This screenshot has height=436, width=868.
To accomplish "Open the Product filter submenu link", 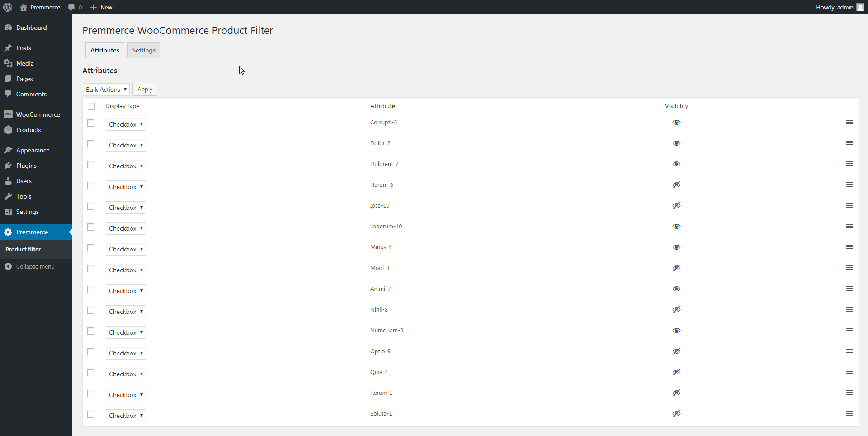I will (x=23, y=249).
